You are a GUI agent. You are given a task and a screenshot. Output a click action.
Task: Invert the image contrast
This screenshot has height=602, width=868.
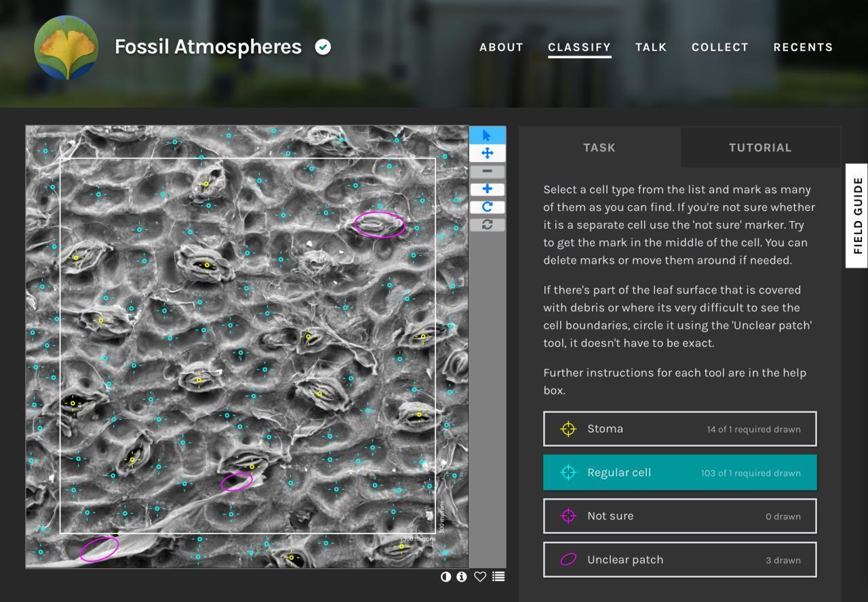pos(446,577)
